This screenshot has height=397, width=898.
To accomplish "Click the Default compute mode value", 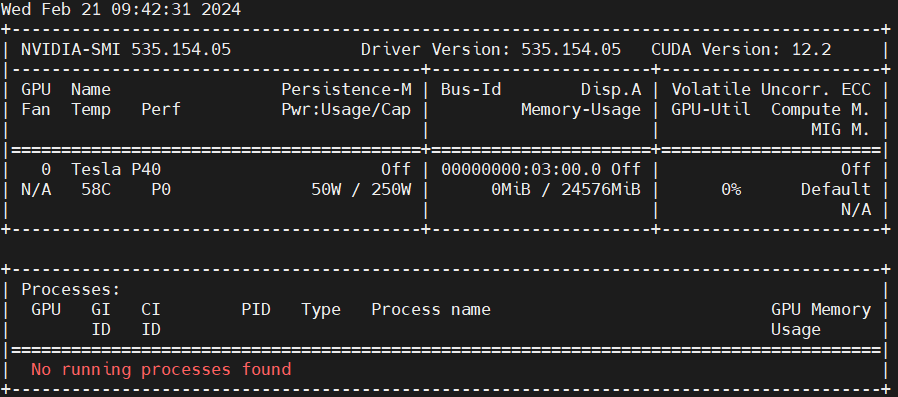I will (x=836, y=189).
